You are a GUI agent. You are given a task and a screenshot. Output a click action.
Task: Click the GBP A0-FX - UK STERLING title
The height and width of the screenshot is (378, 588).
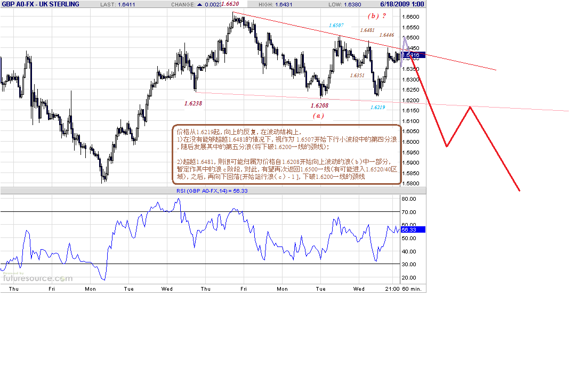(x=41, y=4)
